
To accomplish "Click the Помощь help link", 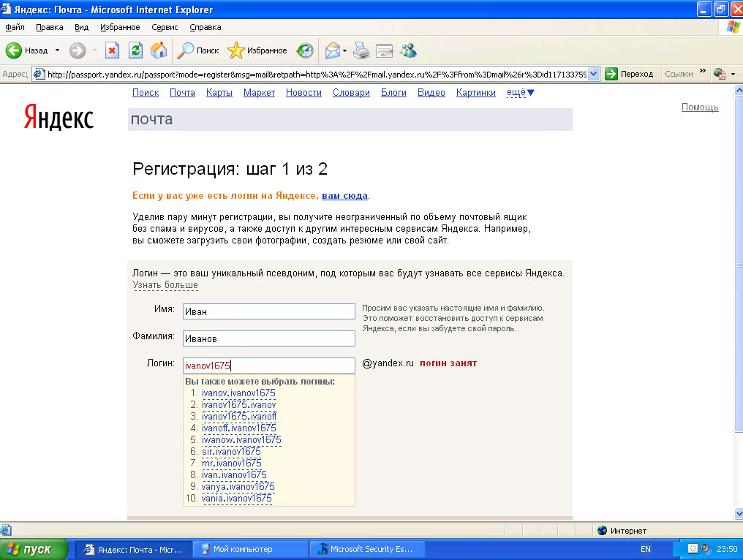I will [x=700, y=107].
